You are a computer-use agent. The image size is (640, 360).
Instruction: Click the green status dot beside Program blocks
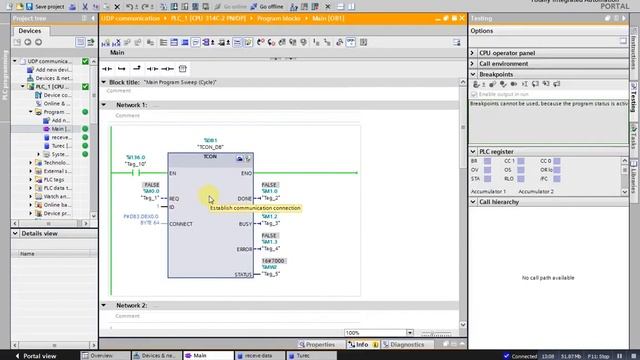85,112
